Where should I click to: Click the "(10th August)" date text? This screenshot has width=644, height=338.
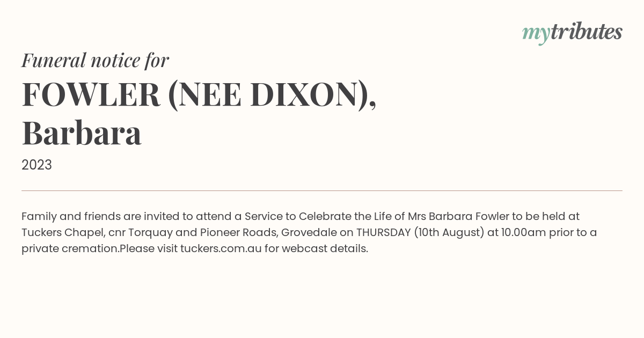449,232
